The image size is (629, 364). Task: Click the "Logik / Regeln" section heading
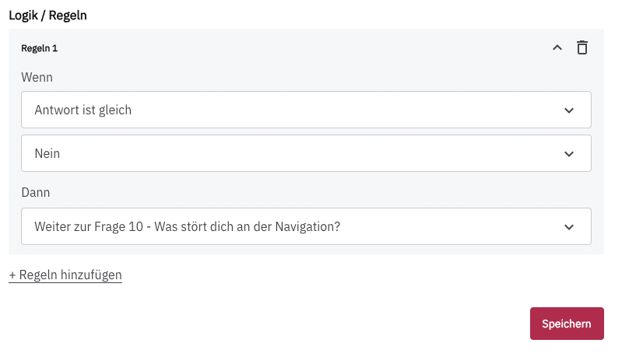coord(47,15)
